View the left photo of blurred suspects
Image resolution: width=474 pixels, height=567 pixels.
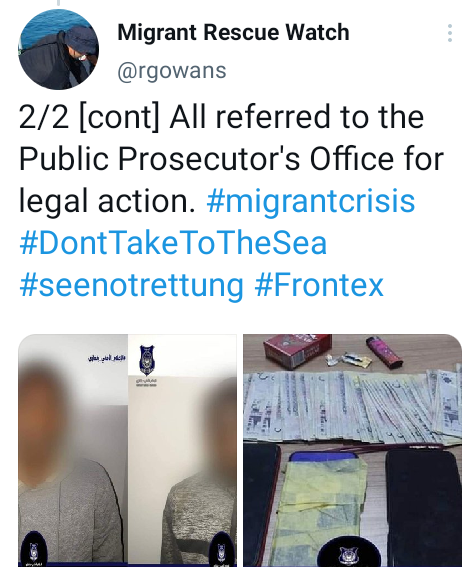point(127,450)
